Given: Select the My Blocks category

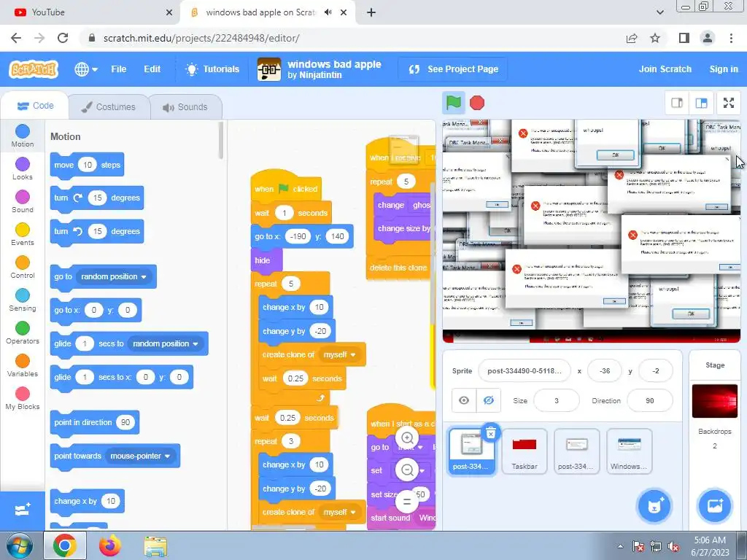Looking at the screenshot, I should (x=23, y=399).
